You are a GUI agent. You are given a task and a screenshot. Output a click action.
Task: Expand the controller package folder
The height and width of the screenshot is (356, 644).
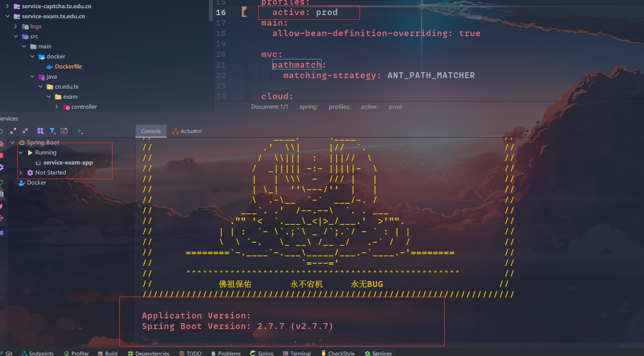57,107
